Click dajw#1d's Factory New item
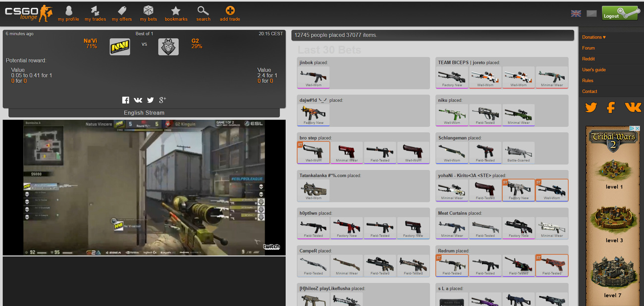 tap(314, 115)
